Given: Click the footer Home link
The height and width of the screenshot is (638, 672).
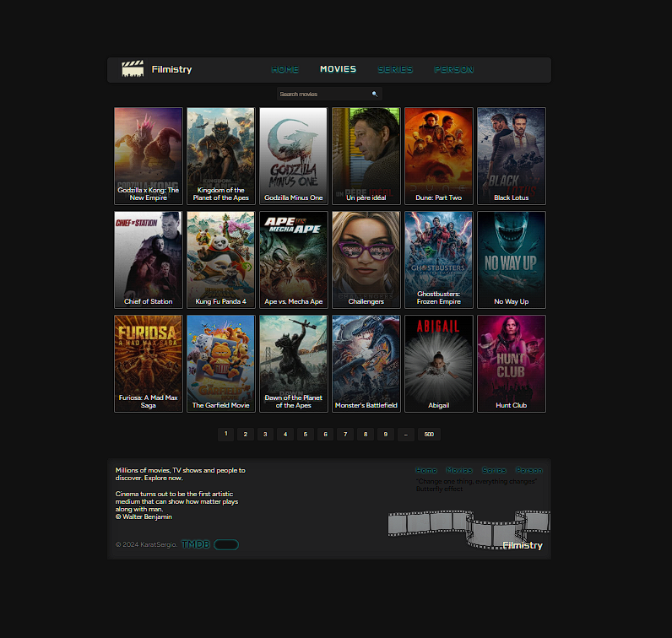Looking at the screenshot, I should tap(426, 470).
